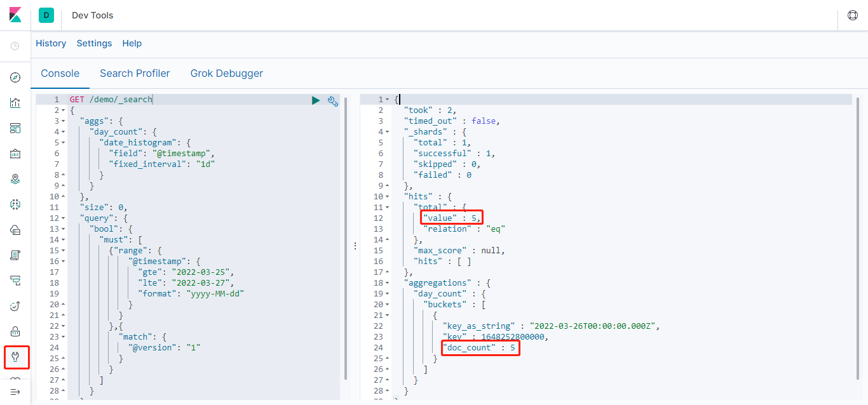
Task: Click the "key_as_string" response line
Action: click(552, 326)
